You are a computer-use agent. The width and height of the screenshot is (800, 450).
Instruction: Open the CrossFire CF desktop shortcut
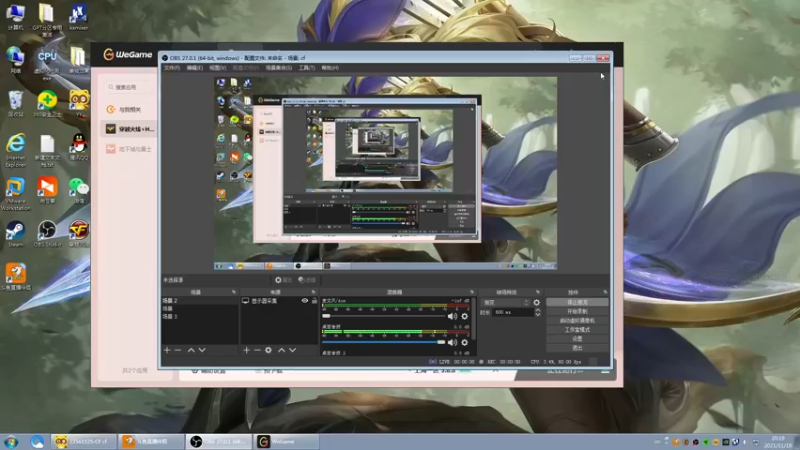[79, 234]
